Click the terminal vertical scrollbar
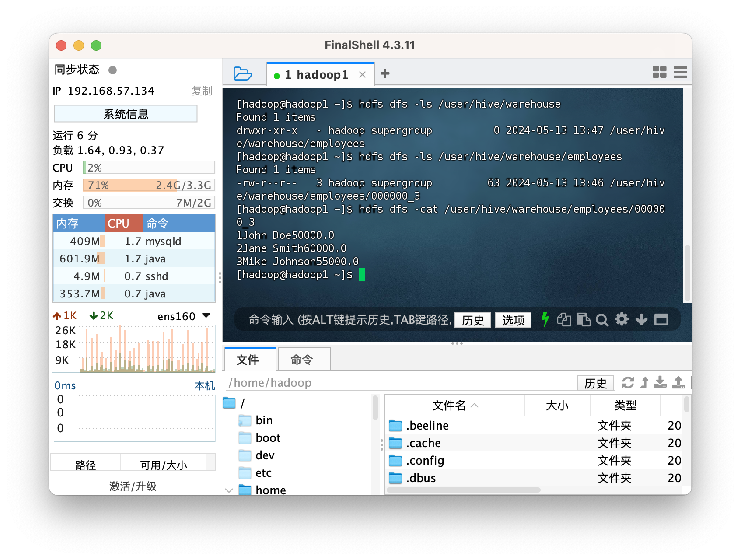The height and width of the screenshot is (560, 741). point(687,272)
